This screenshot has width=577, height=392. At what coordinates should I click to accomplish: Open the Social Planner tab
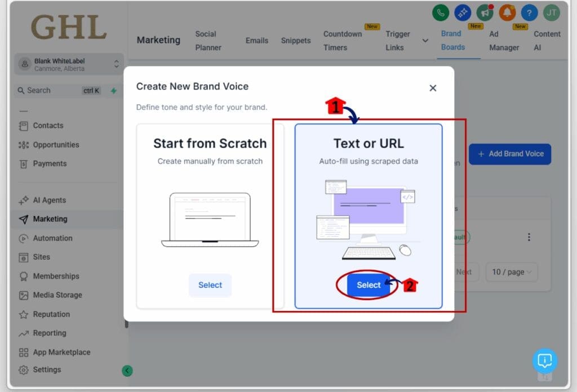208,41
